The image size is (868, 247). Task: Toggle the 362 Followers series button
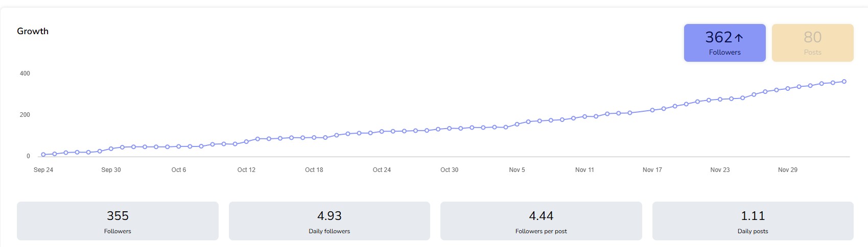(x=724, y=43)
